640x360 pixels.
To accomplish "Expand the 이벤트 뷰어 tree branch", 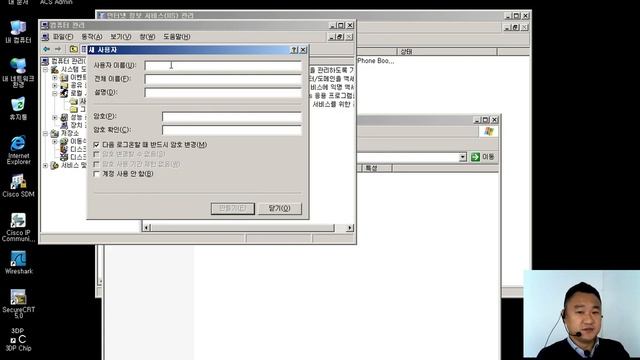I will tap(55, 77).
